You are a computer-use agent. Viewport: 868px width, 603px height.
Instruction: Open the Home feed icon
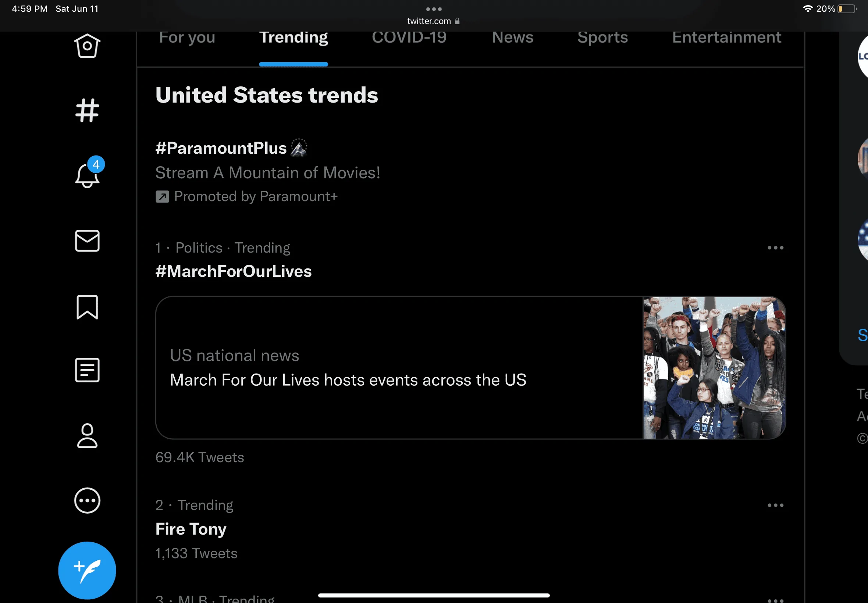pyautogui.click(x=87, y=46)
